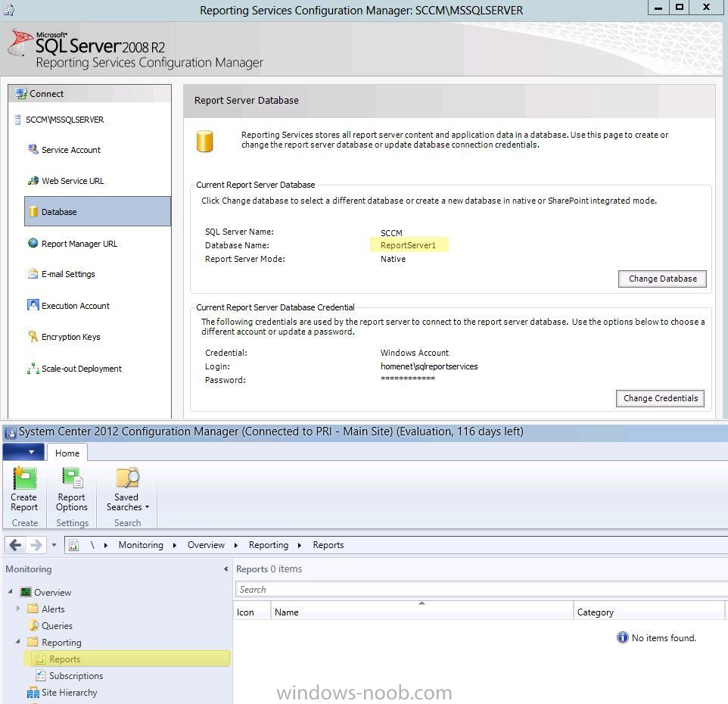
Task: Click the Change Credentials button
Action: [660, 398]
